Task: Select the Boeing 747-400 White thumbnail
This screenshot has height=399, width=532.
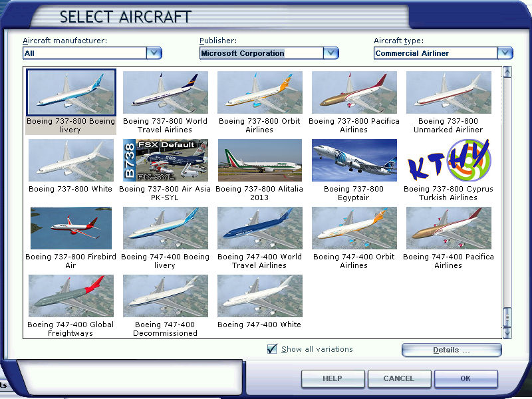Action: tap(259, 296)
